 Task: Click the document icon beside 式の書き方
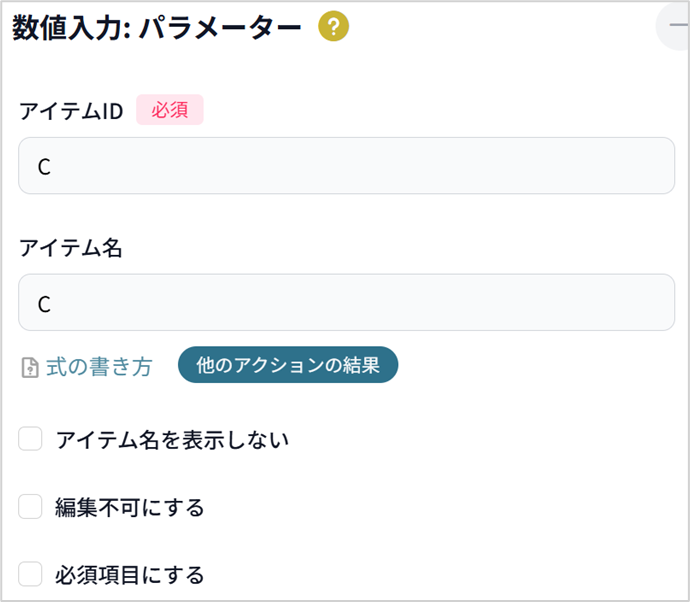30,367
